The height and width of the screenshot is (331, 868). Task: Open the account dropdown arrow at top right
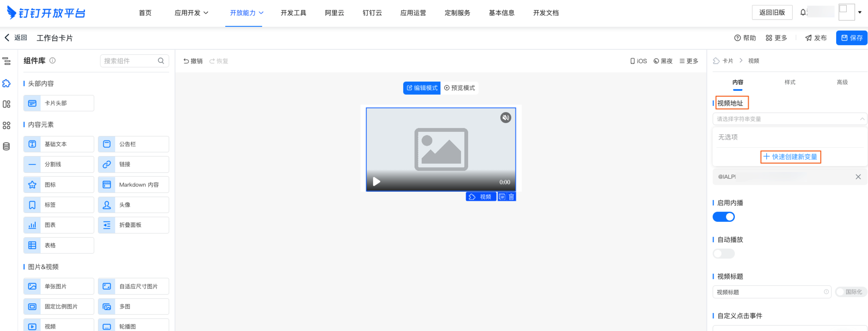860,13
